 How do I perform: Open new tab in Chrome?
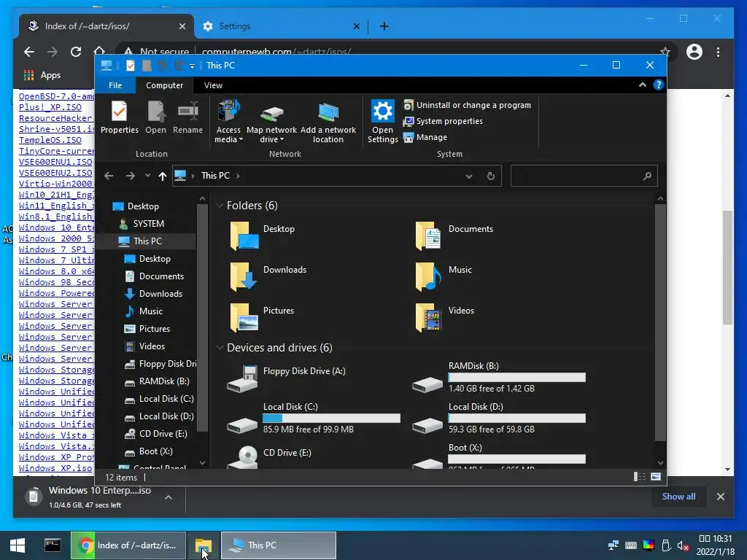click(384, 26)
